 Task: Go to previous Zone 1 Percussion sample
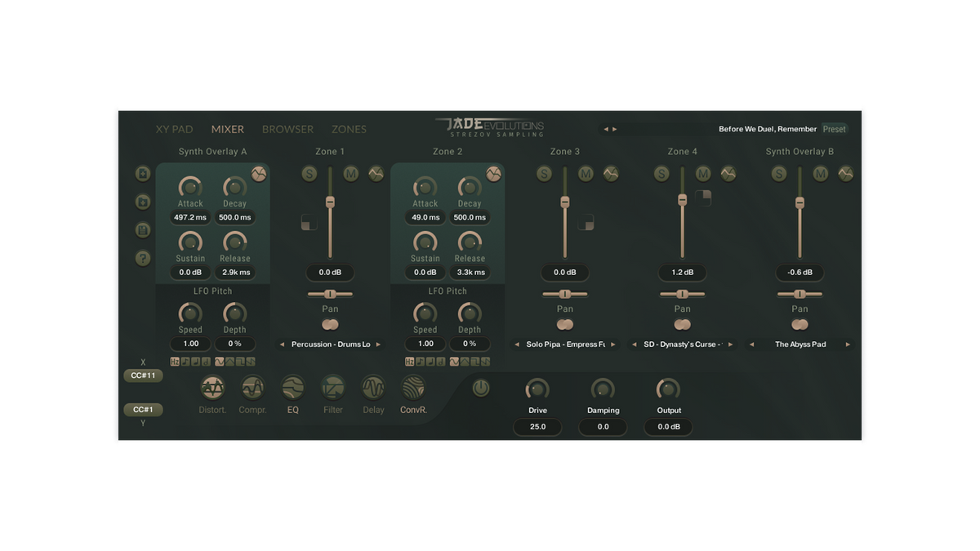pyautogui.click(x=283, y=344)
